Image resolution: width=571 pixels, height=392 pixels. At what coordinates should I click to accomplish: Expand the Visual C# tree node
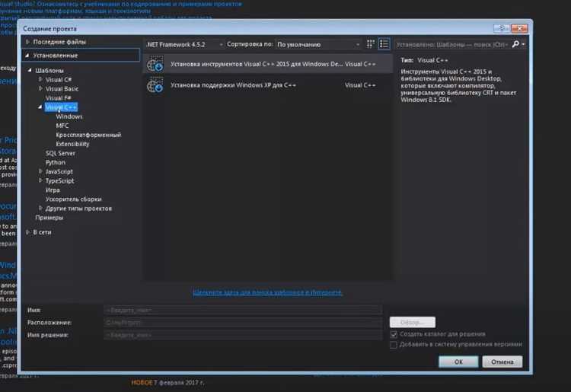tap(40, 79)
